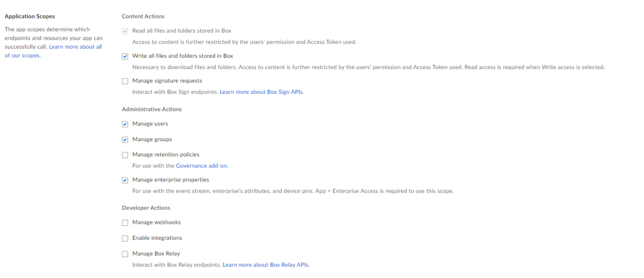Screen dimensions: 644x278
Task: Follow the Governance add-on link
Action: tap(202, 166)
